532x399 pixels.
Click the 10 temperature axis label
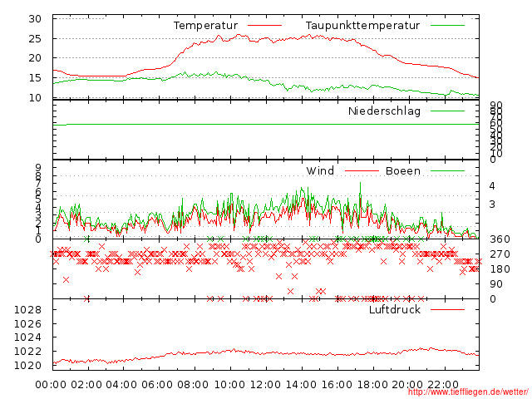[x=35, y=98]
